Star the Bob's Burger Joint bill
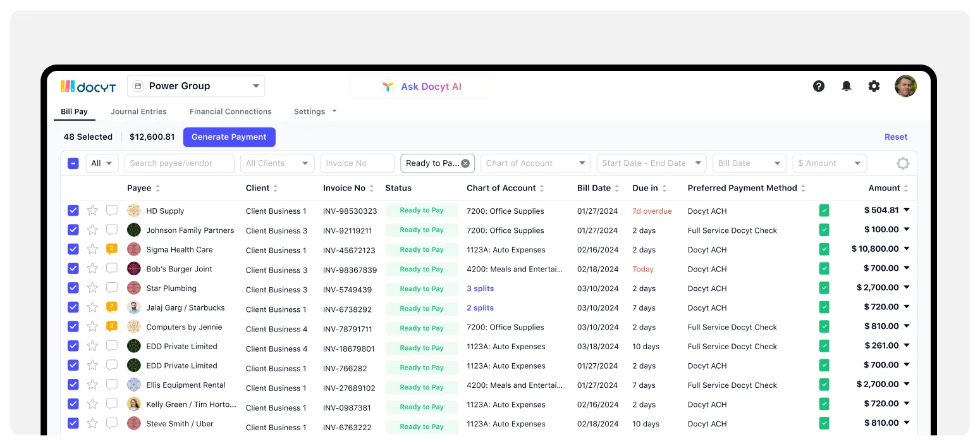 tap(92, 268)
